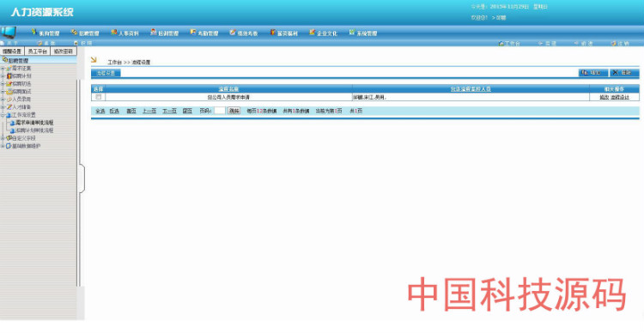
Task: Expand the 需求汇集 tree node
Action: pyautogui.click(x=3, y=68)
